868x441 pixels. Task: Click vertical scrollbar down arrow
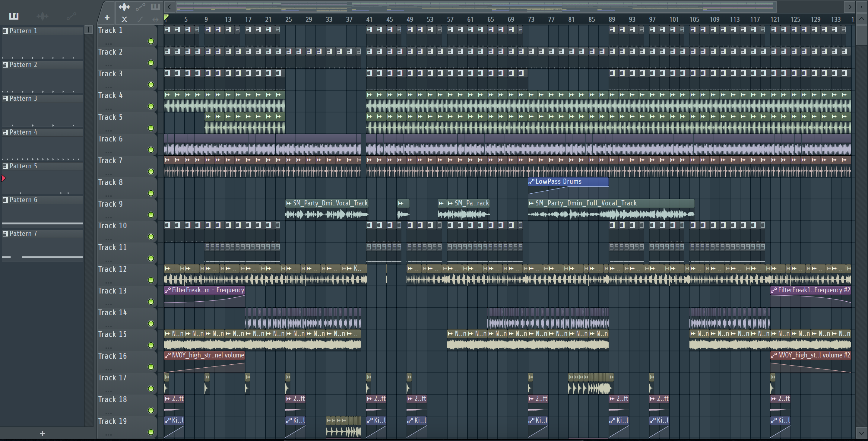(x=862, y=433)
